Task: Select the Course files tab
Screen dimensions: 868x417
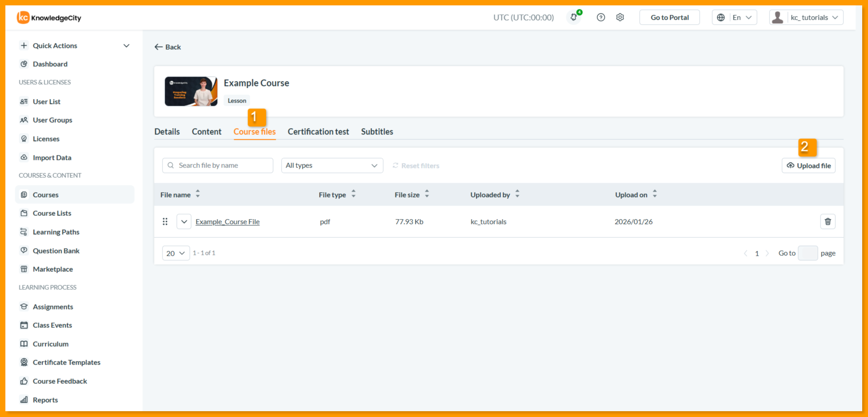Action: pos(255,132)
